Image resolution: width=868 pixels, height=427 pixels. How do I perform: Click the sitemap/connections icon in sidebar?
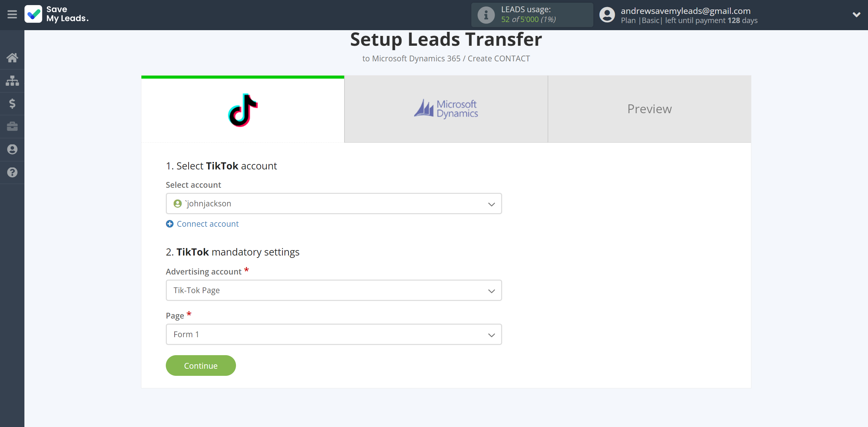[12, 80]
